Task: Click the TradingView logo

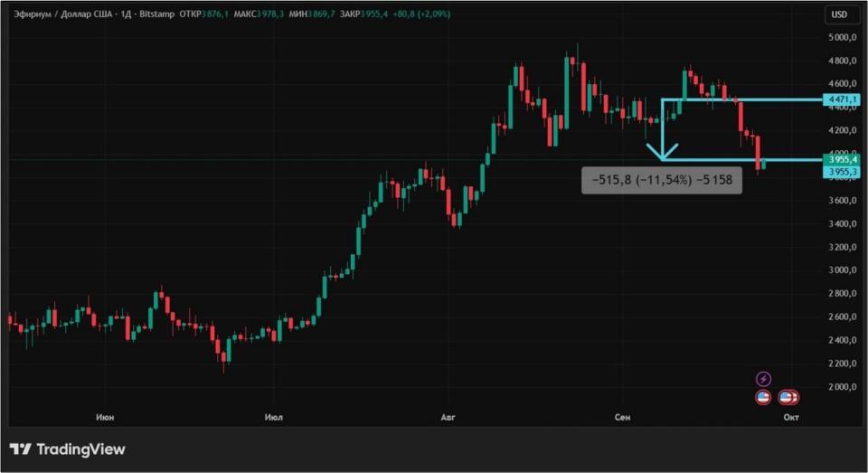Action: [x=68, y=449]
